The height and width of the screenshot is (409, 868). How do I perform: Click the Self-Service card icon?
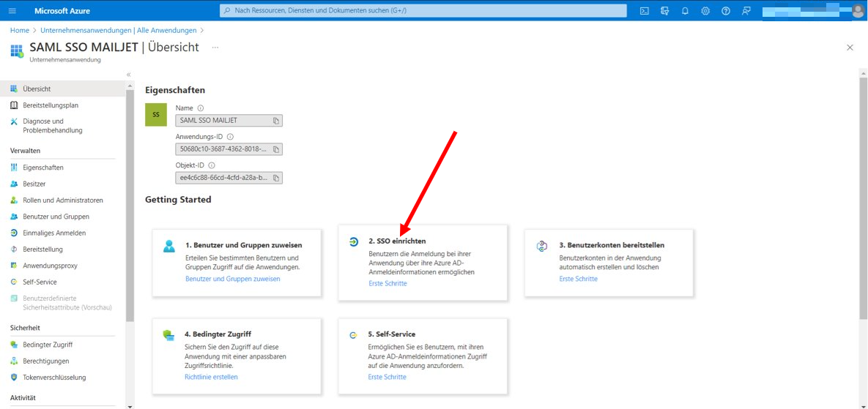tap(354, 335)
